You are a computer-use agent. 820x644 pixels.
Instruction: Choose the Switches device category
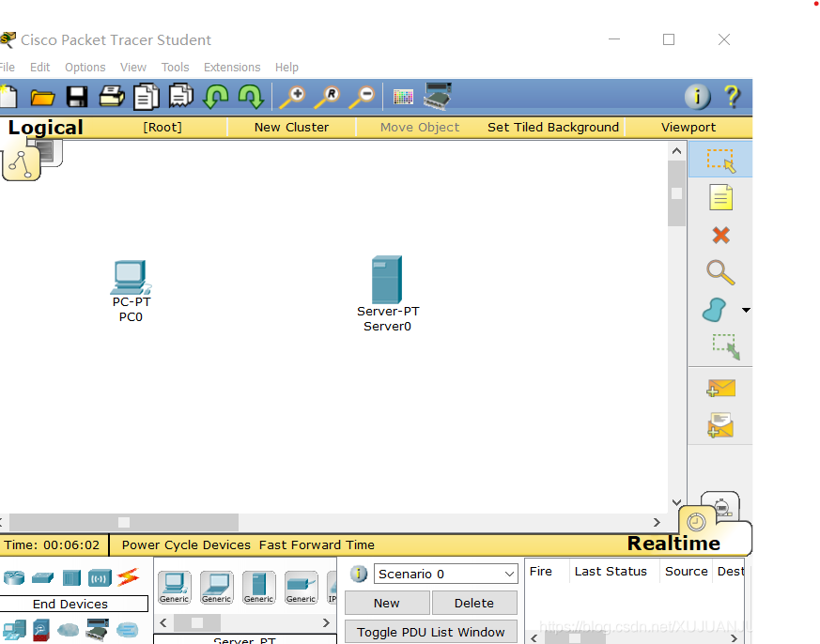click(x=43, y=577)
